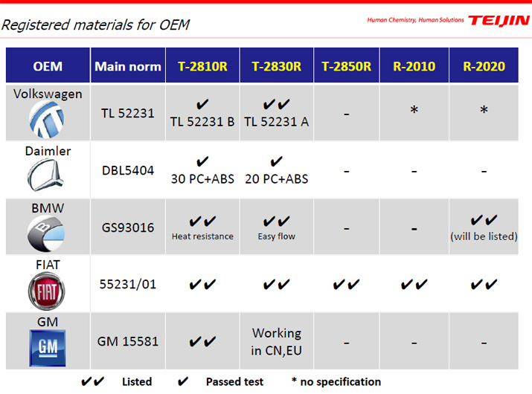Click double check above will be listed

[x=484, y=220]
